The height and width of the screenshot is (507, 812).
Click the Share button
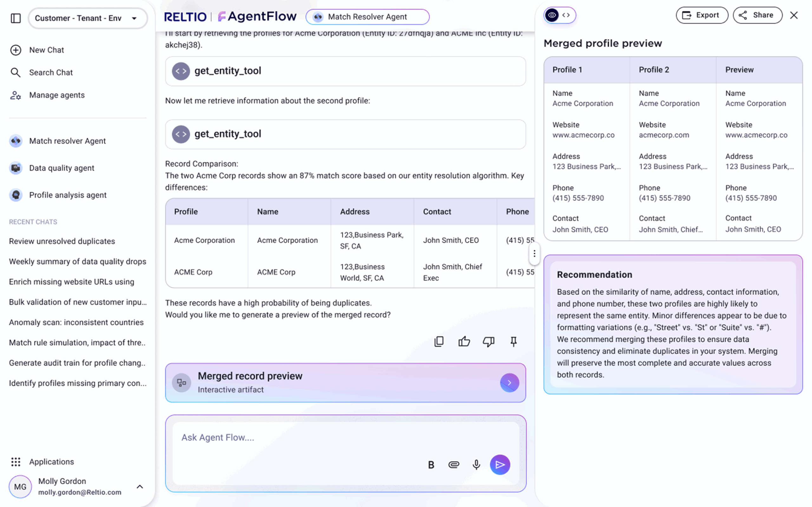757,15
